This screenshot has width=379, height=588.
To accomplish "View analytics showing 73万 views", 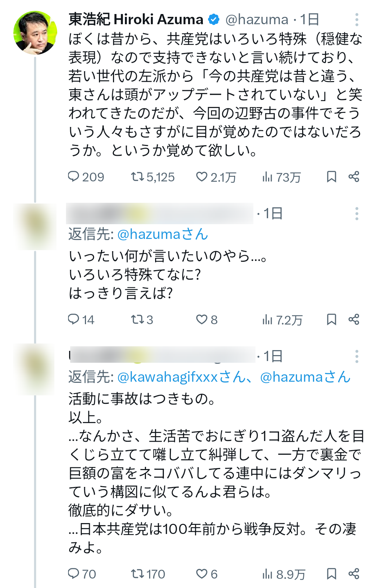I will 281,177.
